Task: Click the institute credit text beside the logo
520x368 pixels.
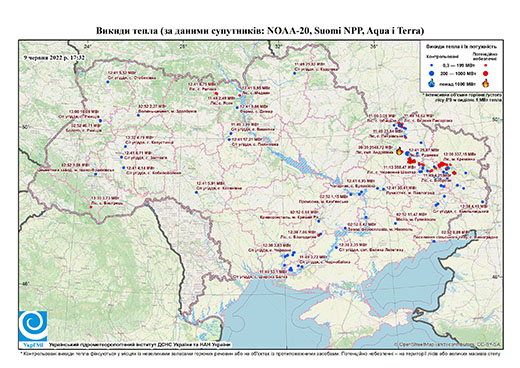Action: 139,344
